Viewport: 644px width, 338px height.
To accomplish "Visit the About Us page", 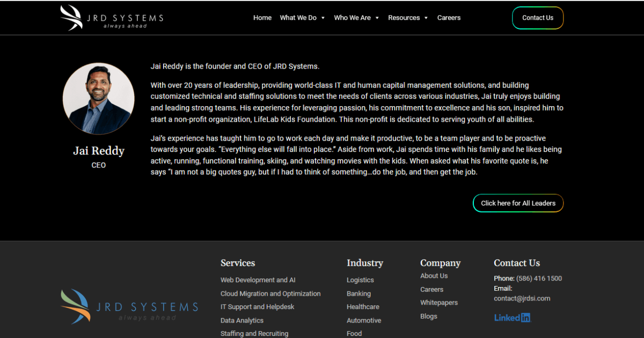I will click(x=434, y=275).
